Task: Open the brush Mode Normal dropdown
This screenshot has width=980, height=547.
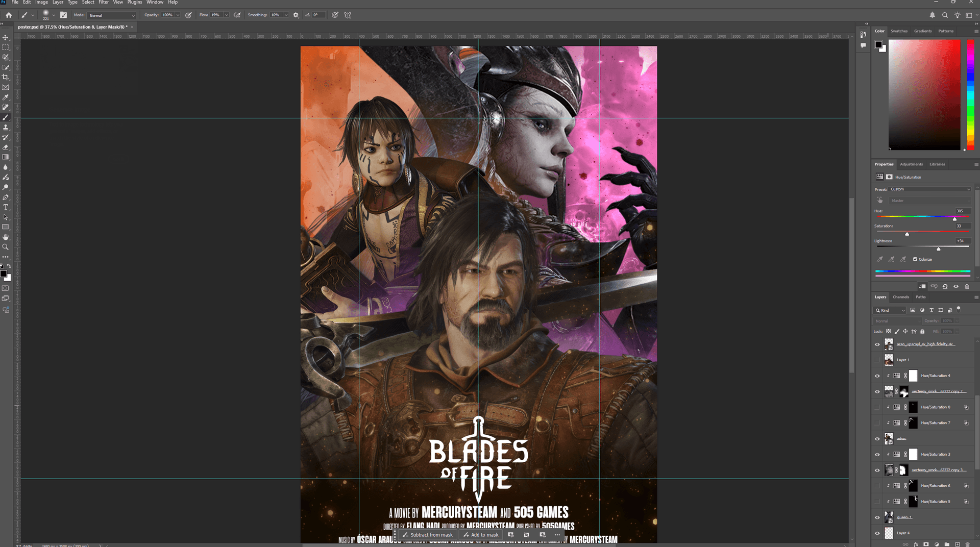Action: (112, 15)
